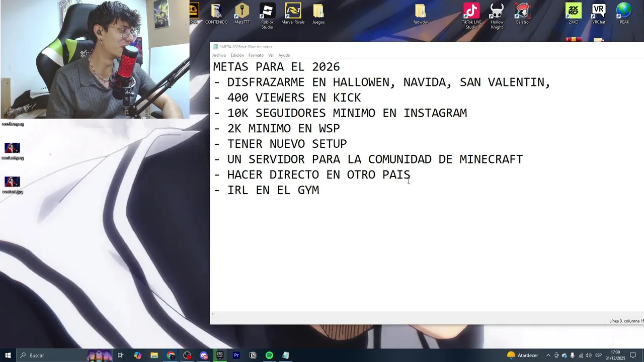Click the SERVIDOR PARA LA COMUNIDAD DE MINECRAFT line

[368, 159]
